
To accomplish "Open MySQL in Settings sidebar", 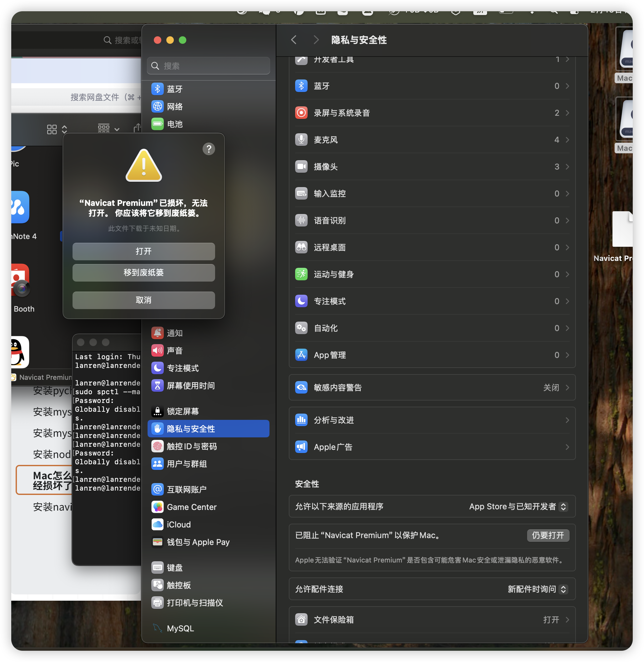I will (x=208, y=629).
